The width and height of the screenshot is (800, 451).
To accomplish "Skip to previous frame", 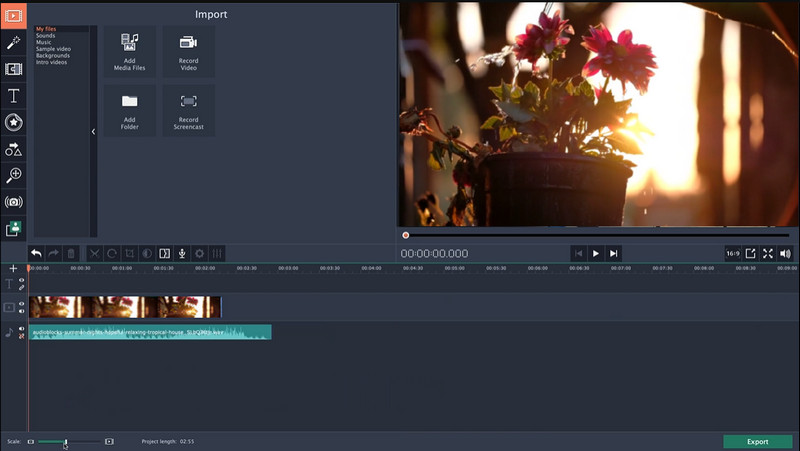I will pos(578,253).
